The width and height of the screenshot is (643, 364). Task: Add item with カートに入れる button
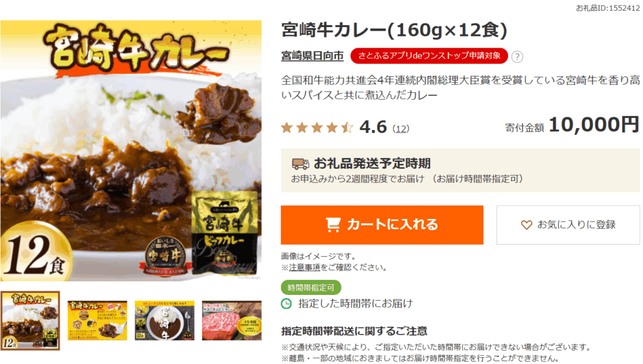[382, 225]
